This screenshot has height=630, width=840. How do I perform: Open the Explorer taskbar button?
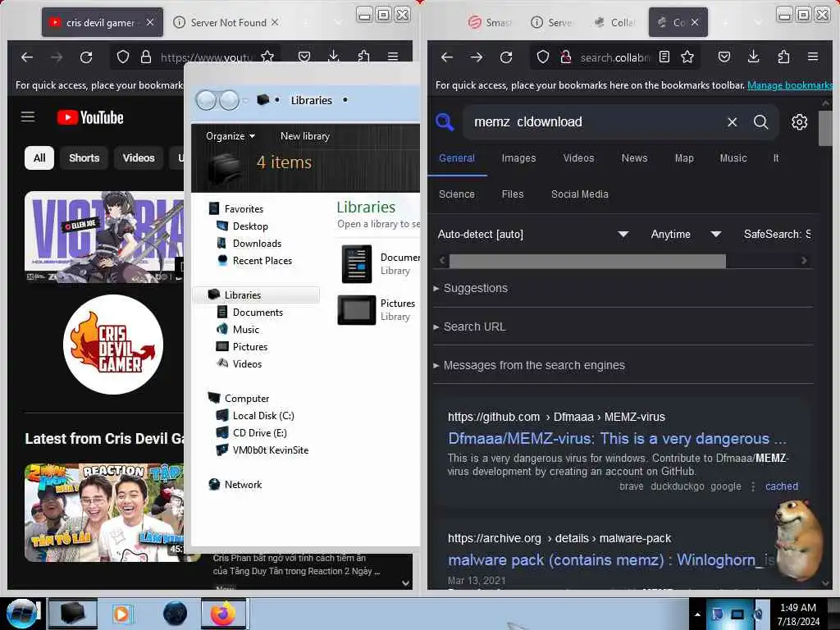click(x=72, y=614)
